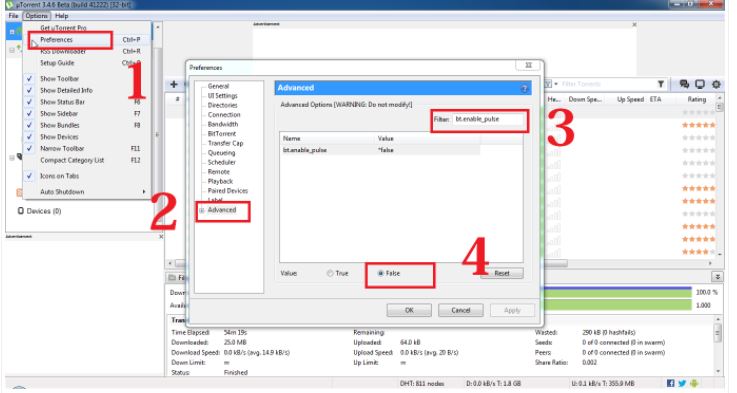Click the Android icon in status bar
The width and height of the screenshot is (737, 393).
pos(694,383)
